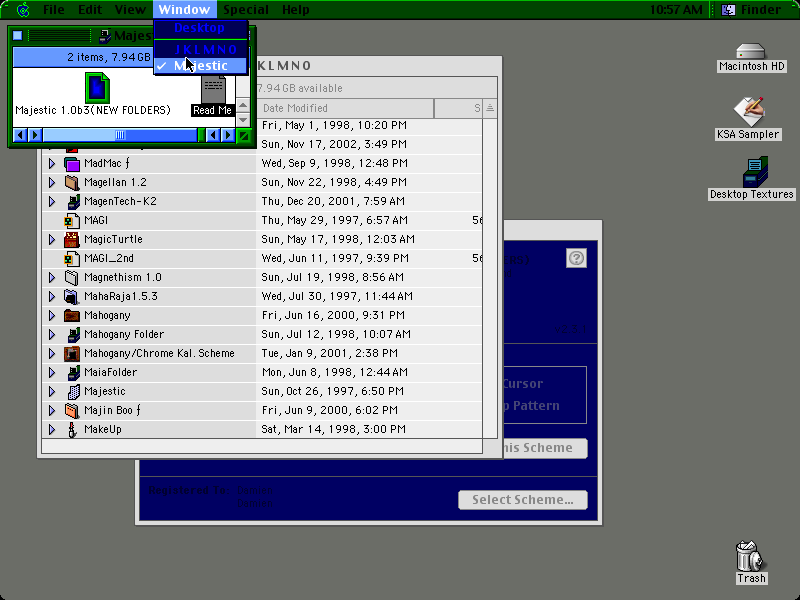Toggle the sort order button beside the column headers
800x600 pixels.
tap(490, 108)
